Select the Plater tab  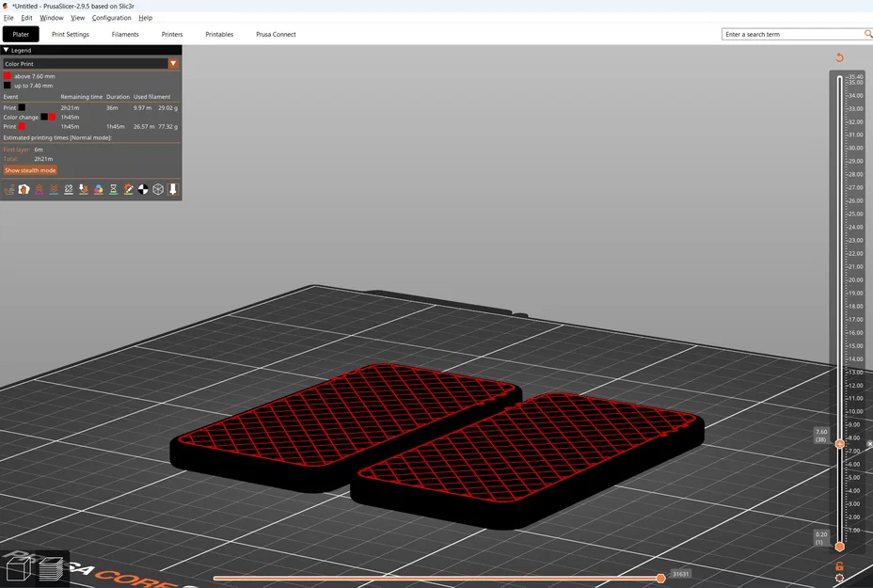(x=21, y=34)
